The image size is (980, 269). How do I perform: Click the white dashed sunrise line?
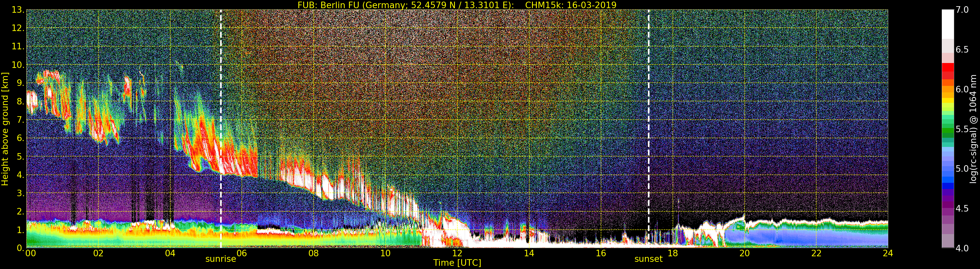click(x=221, y=129)
